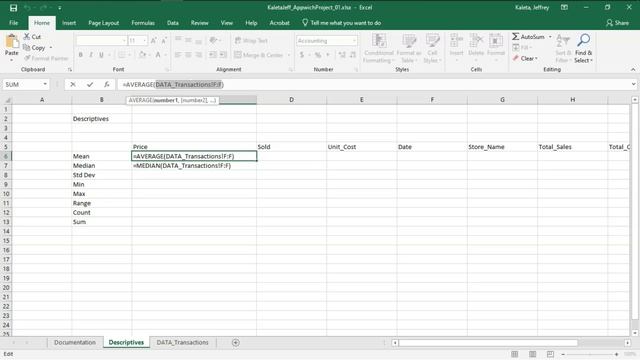Click Select All corner button
Screen dimensions: 640x360
6,100
